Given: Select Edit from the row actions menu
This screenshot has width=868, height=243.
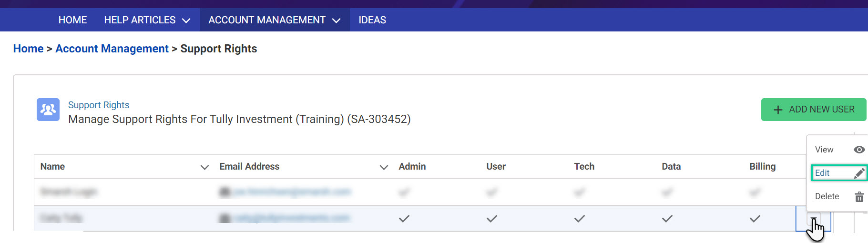Looking at the screenshot, I should pyautogui.click(x=839, y=173).
